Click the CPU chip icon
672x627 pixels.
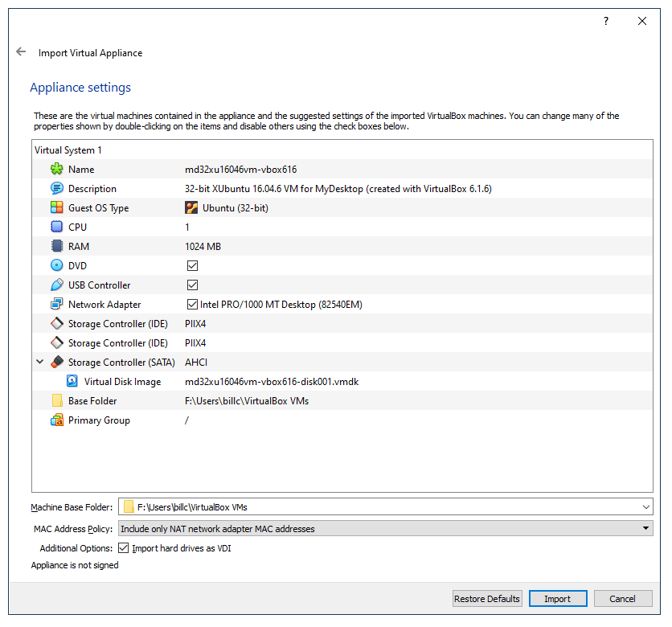(x=57, y=227)
